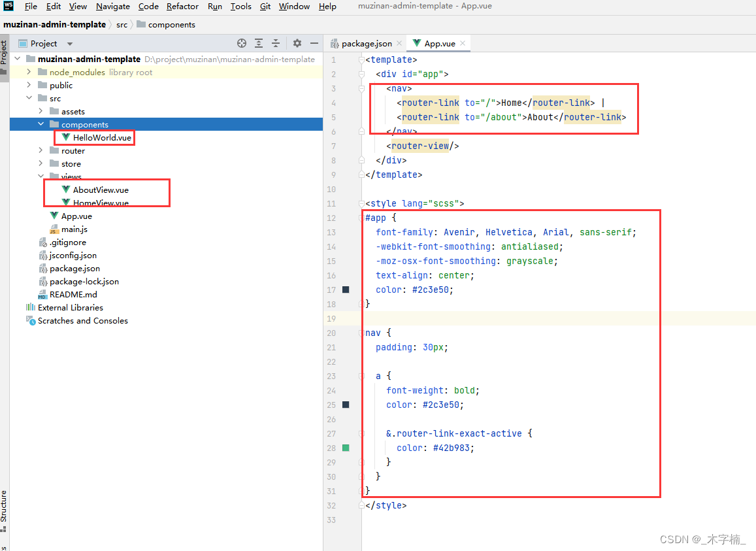Viewport: 756px width, 551px height.
Task: Fold the nav rule on line 20
Action: (x=361, y=333)
